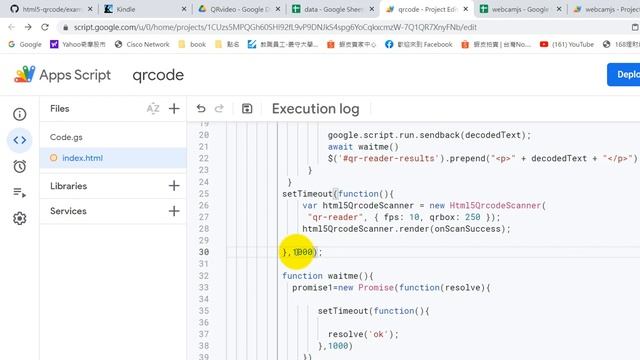Viewport: 640px width, 360px height.
Task: Click the Apps Script logo
Action: 24,75
